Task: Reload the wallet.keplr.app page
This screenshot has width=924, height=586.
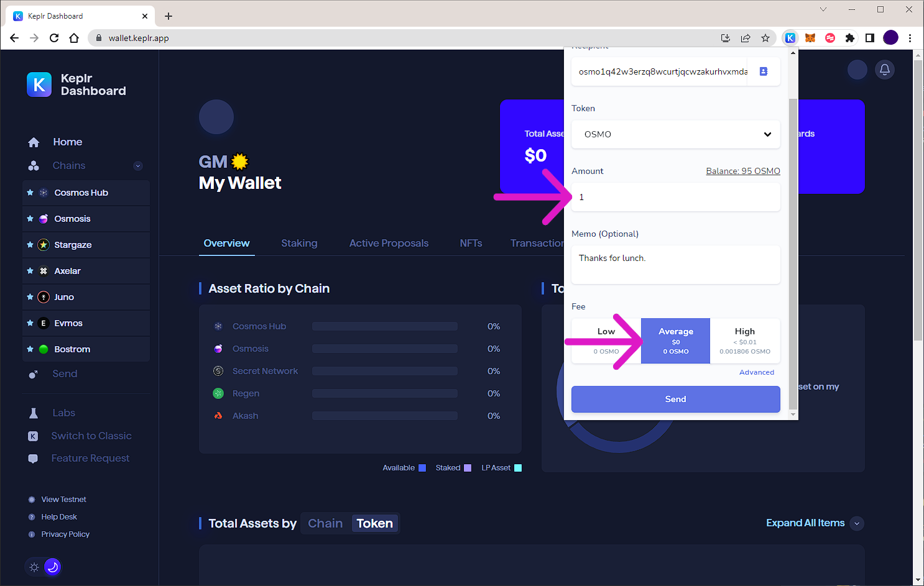Action: pos(54,38)
